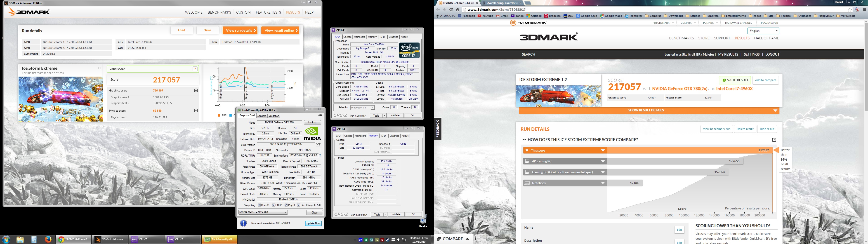
Task: Toggle the CUDA checkbox in GPU-Z
Action: 274,205
